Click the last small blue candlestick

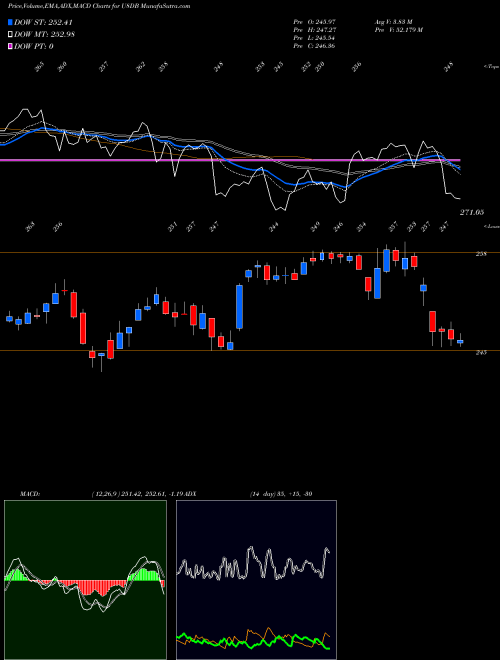click(460, 341)
